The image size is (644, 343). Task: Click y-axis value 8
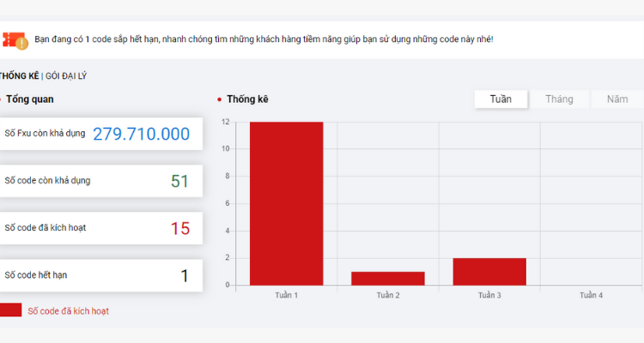click(228, 176)
